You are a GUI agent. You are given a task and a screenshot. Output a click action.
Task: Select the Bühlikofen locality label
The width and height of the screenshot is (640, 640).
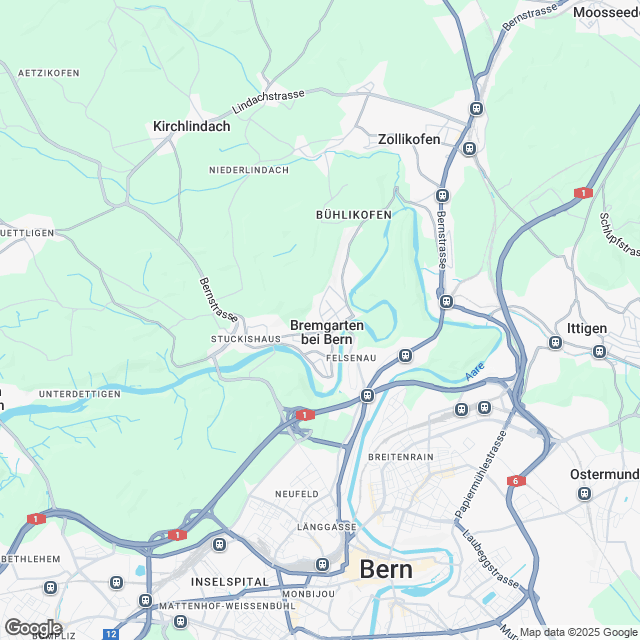(x=354, y=215)
